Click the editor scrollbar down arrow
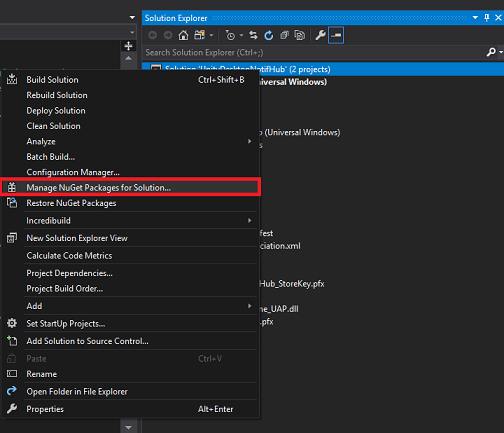The image size is (504, 433). coord(128,427)
